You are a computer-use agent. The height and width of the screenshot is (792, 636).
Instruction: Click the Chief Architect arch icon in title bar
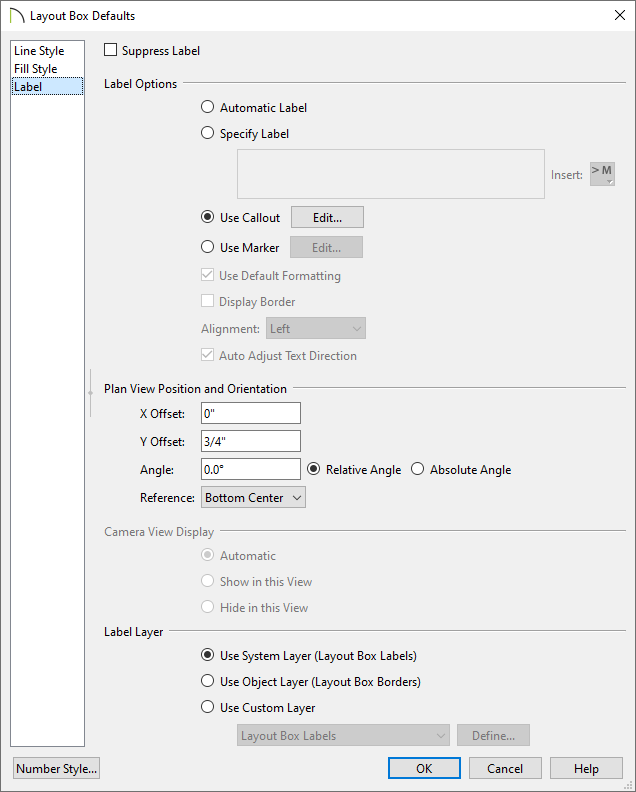click(17, 16)
